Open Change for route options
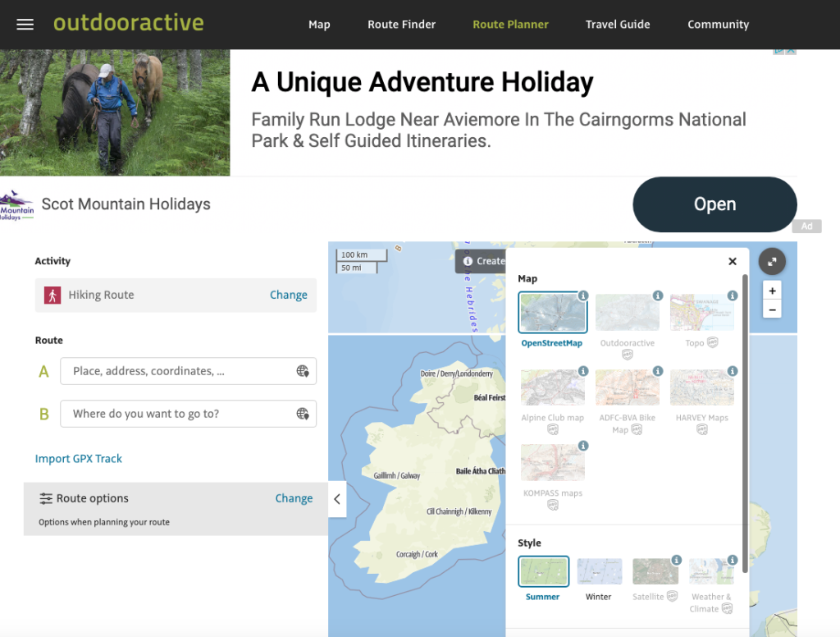 [x=294, y=498]
